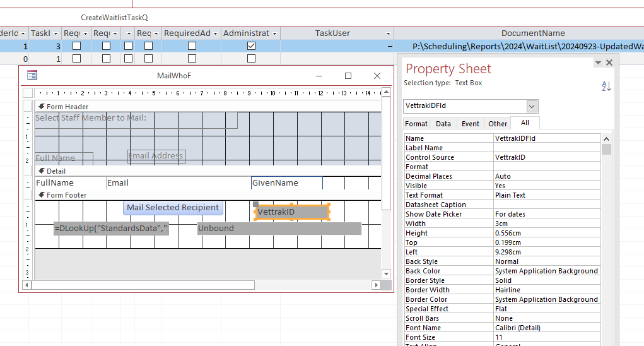This screenshot has width=644, height=346.
Task: Toggle the RequiredAd checkbox in second row
Action: pyautogui.click(x=192, y=59)
